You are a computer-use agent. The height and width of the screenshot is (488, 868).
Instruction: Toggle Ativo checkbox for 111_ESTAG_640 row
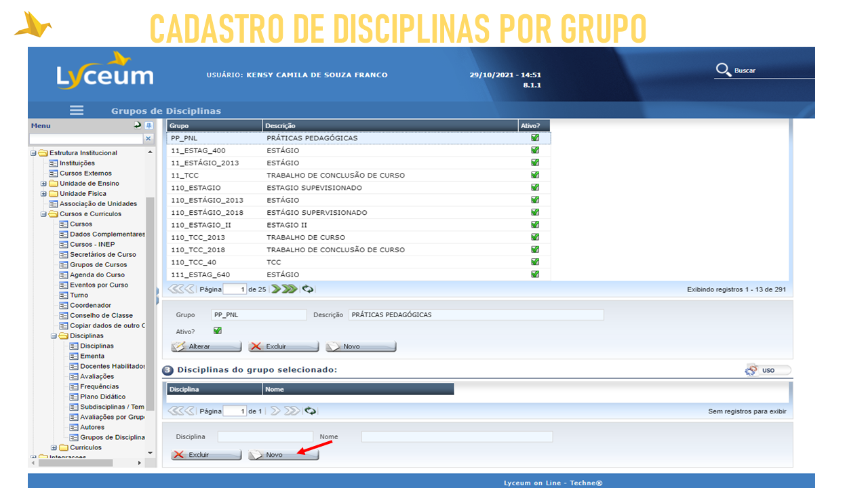pyautogui.click(x=535, y=274)
